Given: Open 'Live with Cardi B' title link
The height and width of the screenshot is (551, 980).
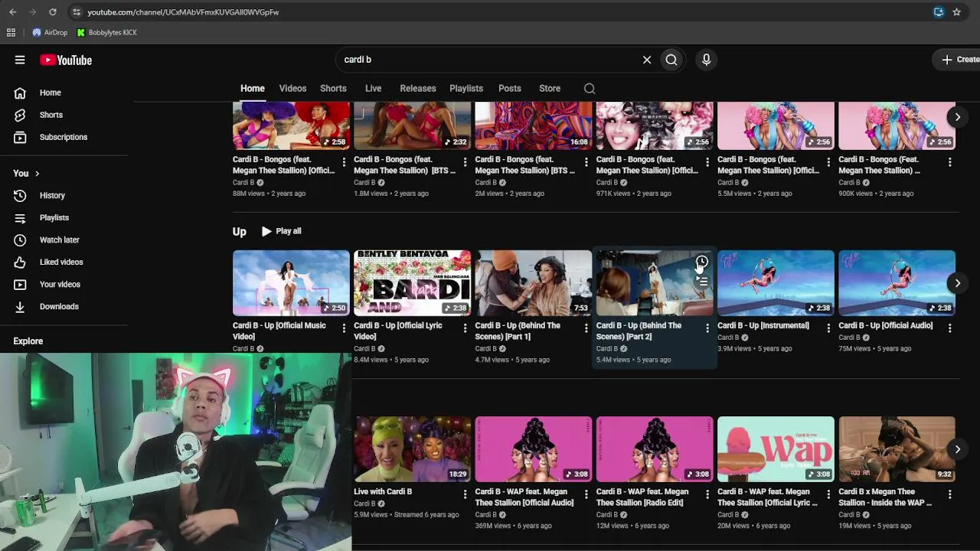Looking at the screenshot, I should click(383, 492).
